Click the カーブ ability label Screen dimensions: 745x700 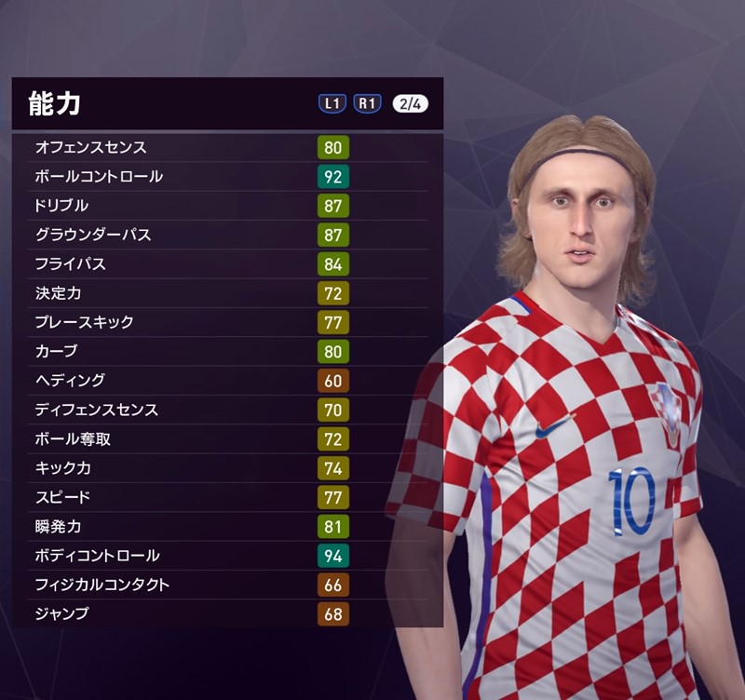56,352
